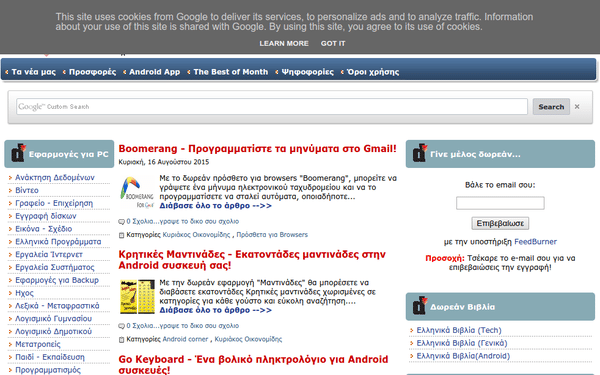The width and height of the screenshot is (600, 375).
Task: Open Ανάκτηση Δεδομένων category
Action: click(x=55, y=178)
